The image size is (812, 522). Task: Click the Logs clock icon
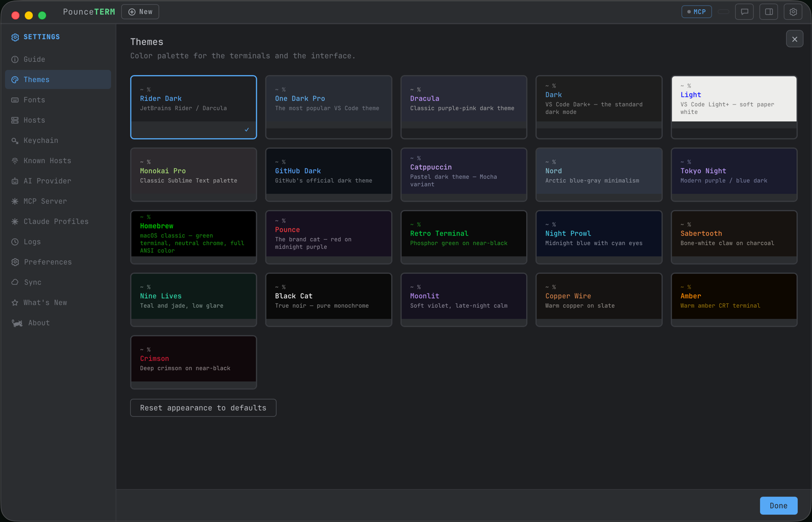point(15,242)
